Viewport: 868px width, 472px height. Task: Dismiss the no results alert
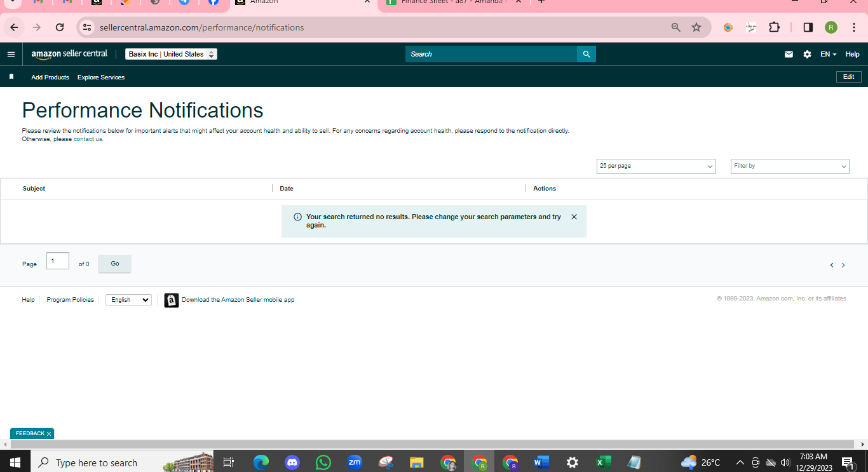pyautogui.click(x=574, y=217)
